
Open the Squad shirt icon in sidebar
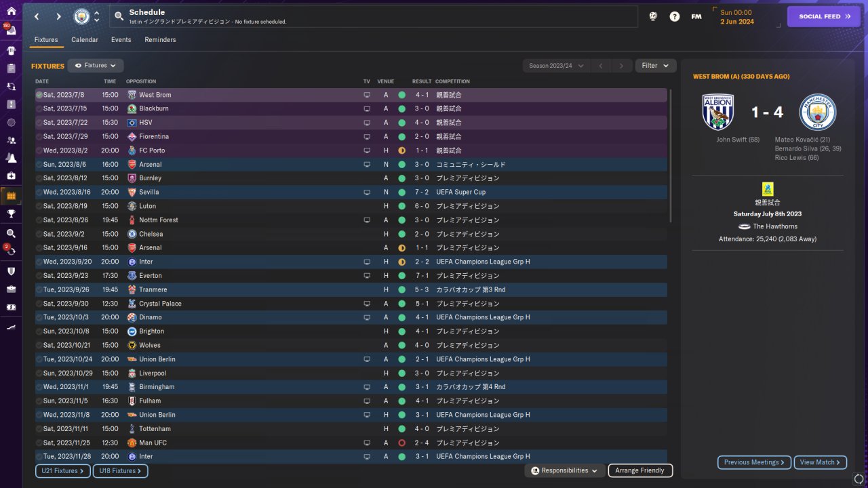(11, 50)
